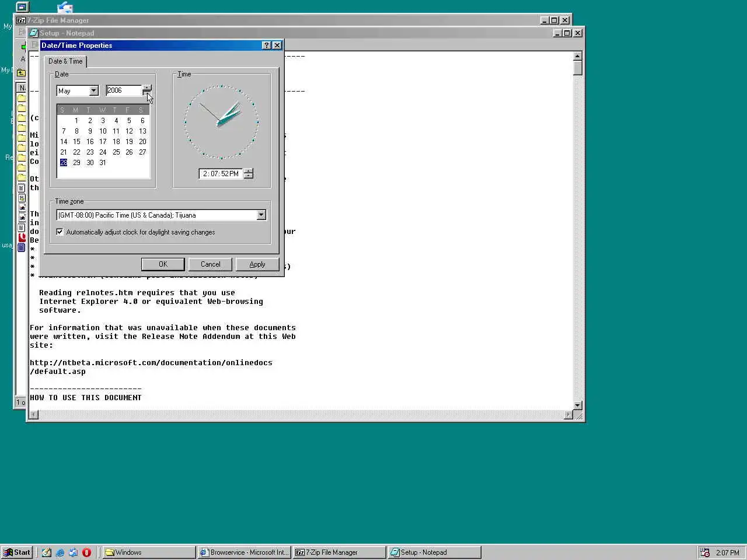Confirm the date settings with OK
747x560 pixels.
pyautogui.click(x=163, y=264)
